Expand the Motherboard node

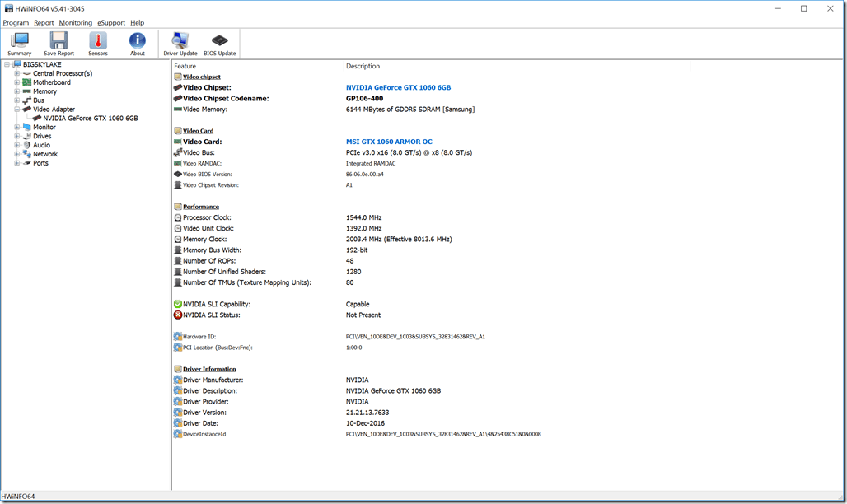[x=16, y=82]
